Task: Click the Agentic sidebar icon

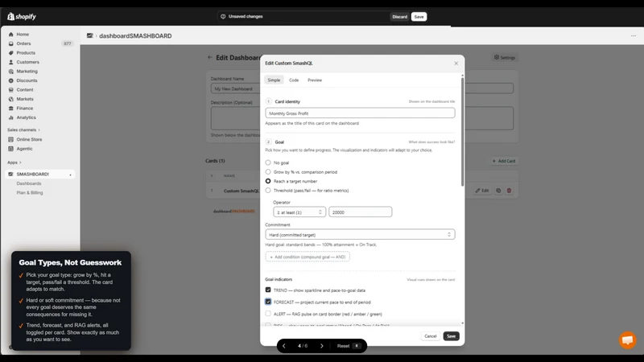Action: click(x=11, y=149)
